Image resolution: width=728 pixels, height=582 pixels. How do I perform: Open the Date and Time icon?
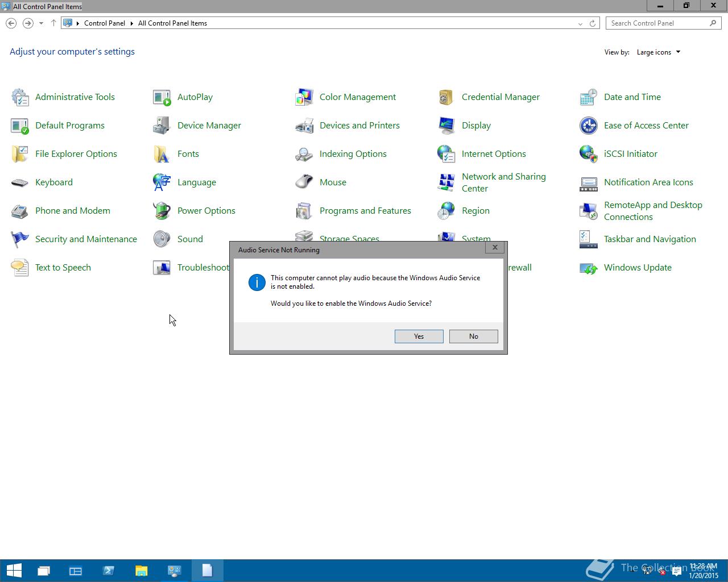(x=589, y=97)
